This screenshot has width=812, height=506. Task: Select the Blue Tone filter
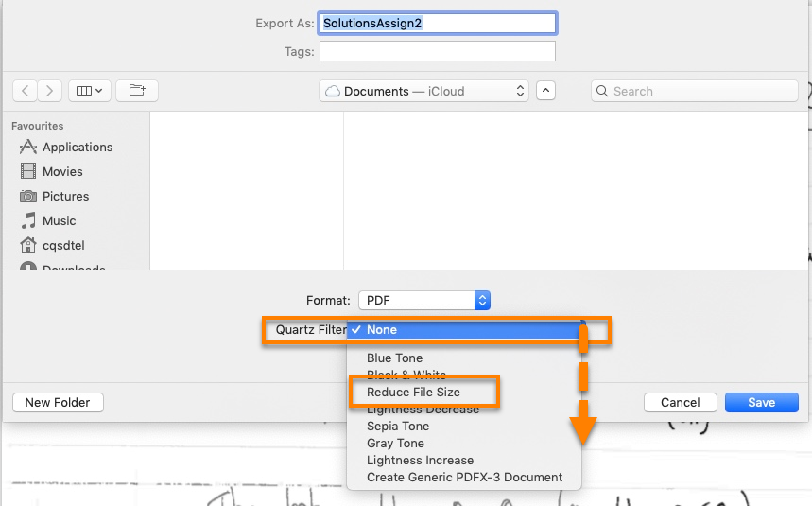pos(394,358)
